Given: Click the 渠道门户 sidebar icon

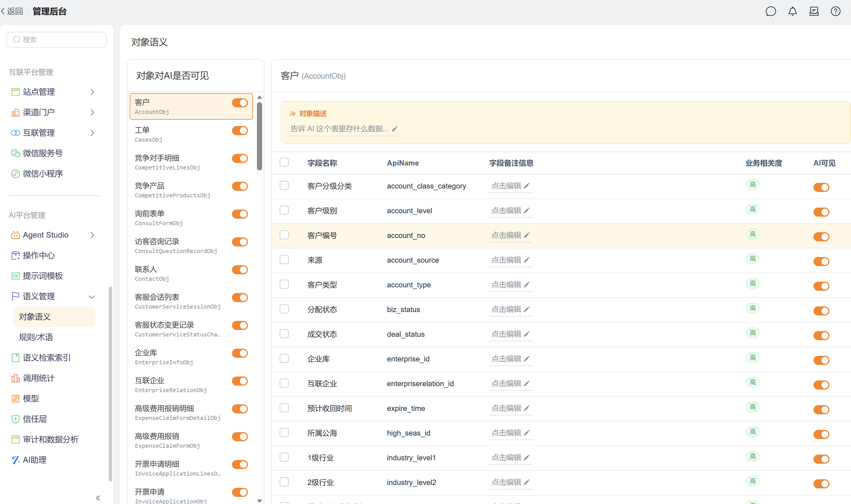Looking at the screenshot, I should click(x=15, y=112).
